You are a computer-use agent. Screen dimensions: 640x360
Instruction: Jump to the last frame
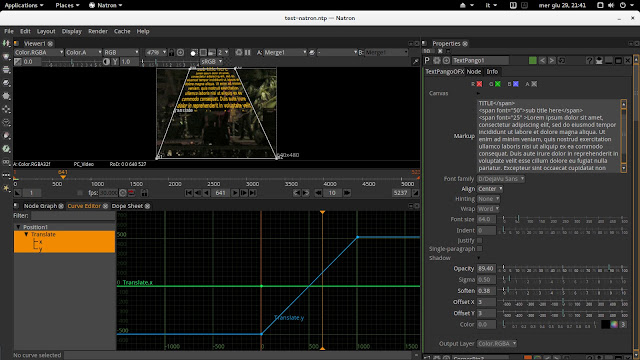pyautogui.click(x=253, y=193)
